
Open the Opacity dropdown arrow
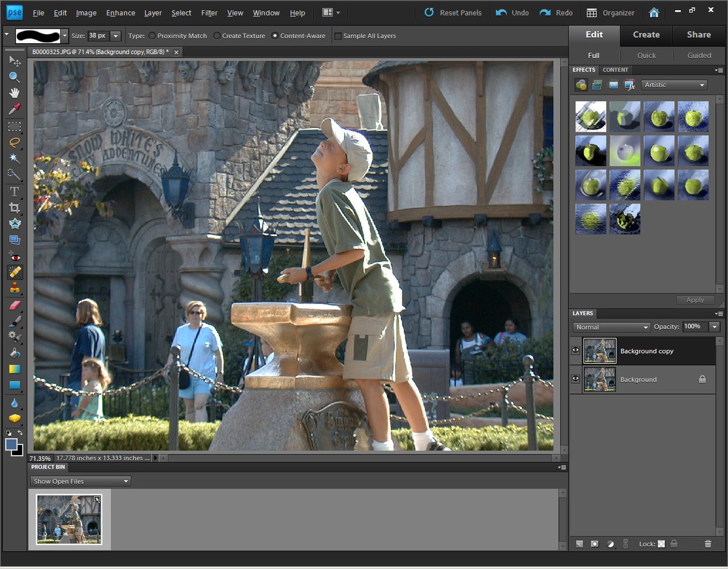(714, 327)
